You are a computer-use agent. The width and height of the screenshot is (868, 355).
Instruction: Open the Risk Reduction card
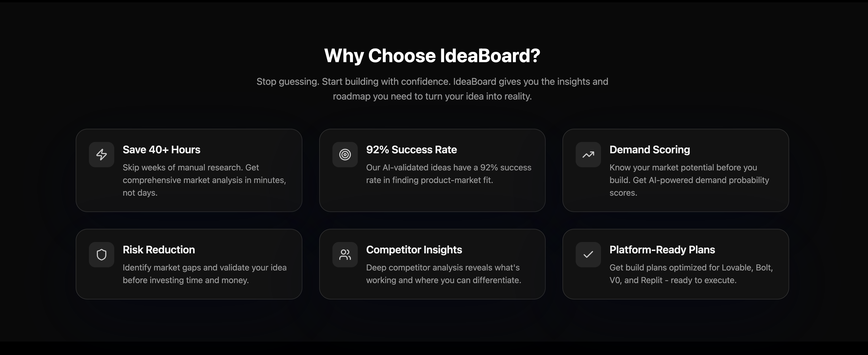189,264
